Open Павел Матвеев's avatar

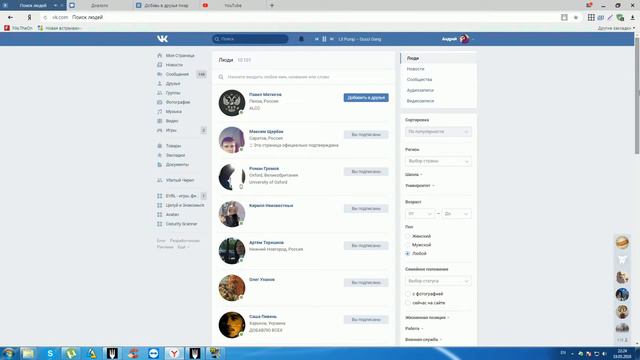(x=231, y=103)
